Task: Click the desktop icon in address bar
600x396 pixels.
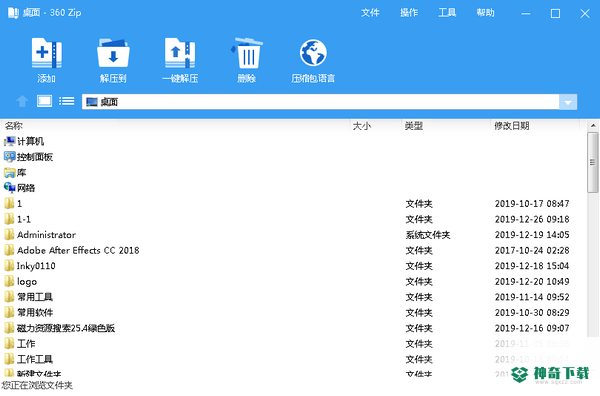Action: (x=91, y=102)
